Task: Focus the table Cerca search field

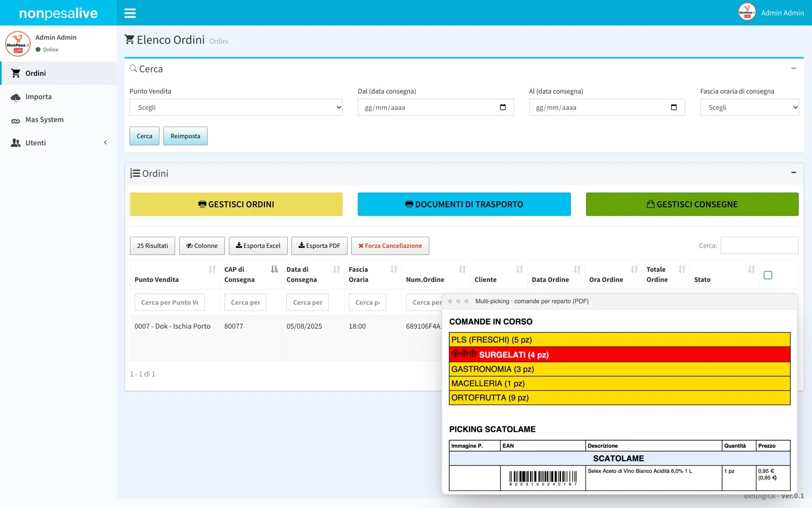Action: pos(759,245)
